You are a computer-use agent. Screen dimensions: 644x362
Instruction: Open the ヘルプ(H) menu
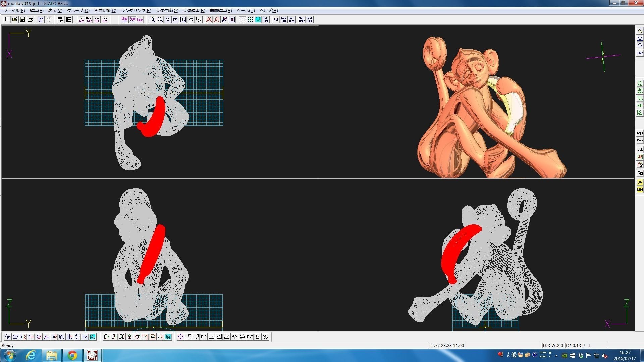tap(269, 11)
